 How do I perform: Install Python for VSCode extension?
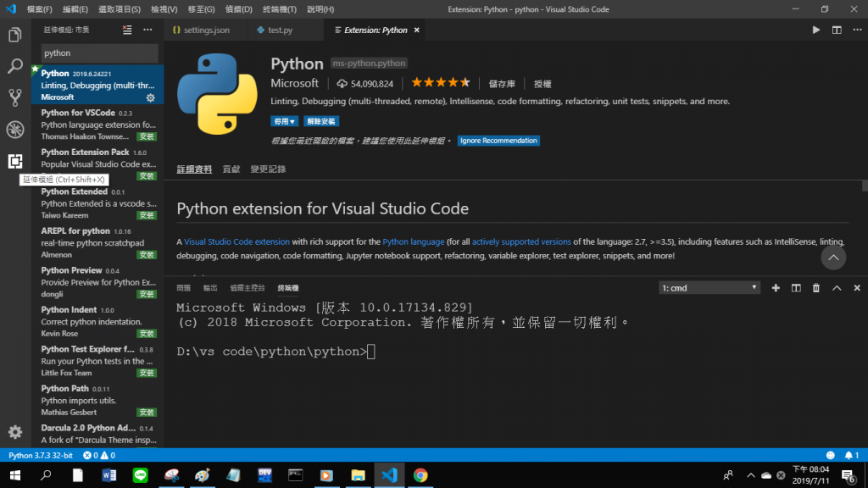(147, 136)
